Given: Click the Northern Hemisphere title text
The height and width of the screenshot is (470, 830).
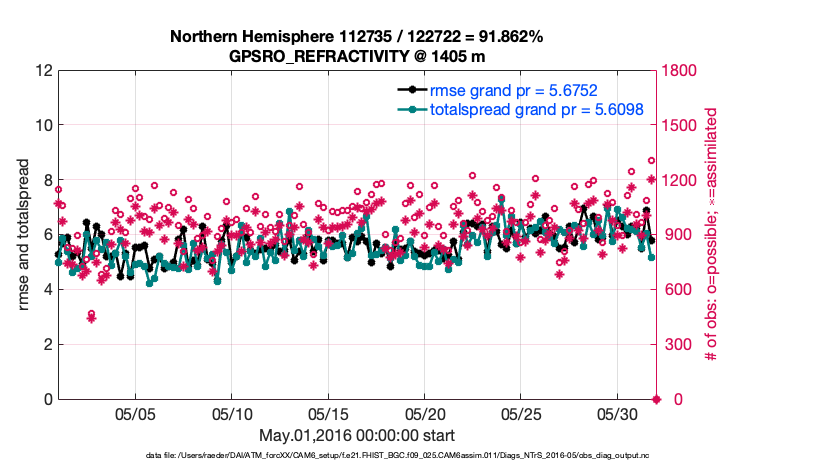Looking at the screenshot, I should (x=356, y=37).
